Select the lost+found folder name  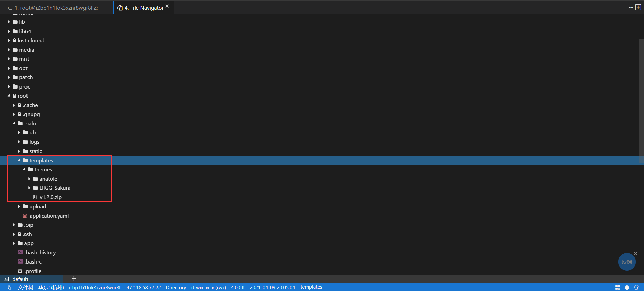[x=31, y=40]
